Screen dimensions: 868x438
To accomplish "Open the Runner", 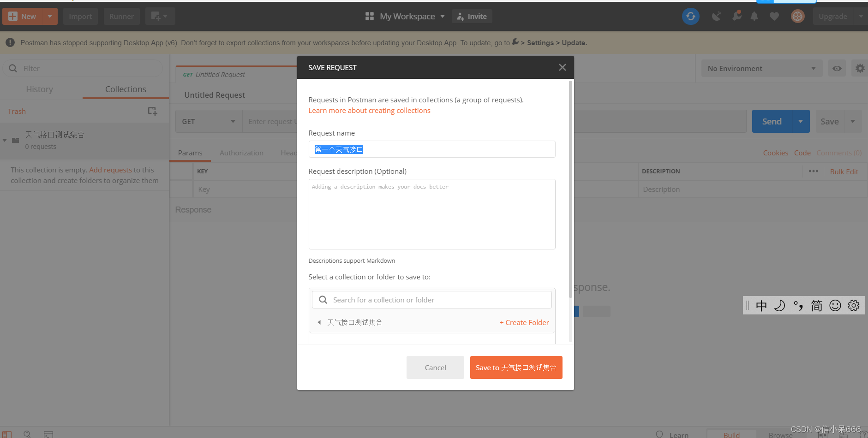I will click(121, 16).
